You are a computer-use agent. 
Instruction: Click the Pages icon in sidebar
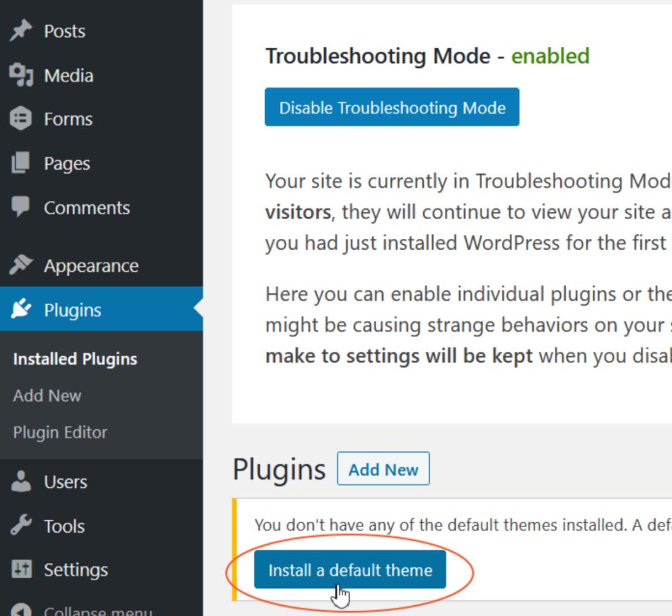[22, 163]
